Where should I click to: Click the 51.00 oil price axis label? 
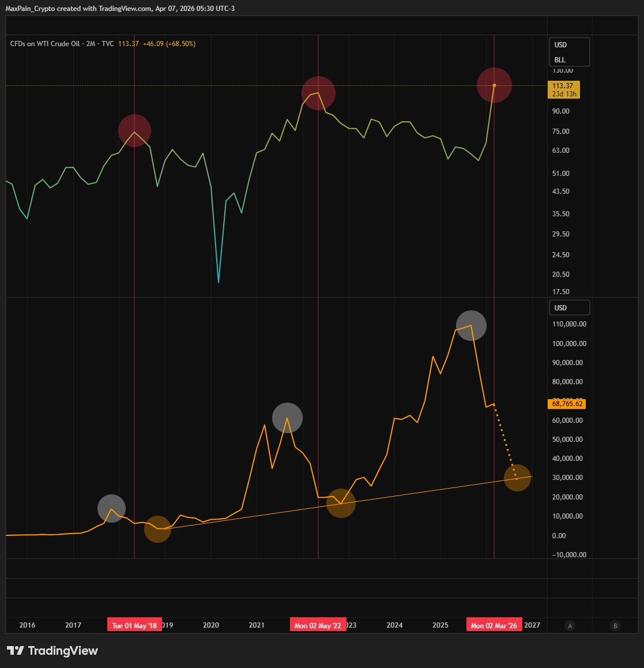561,174
